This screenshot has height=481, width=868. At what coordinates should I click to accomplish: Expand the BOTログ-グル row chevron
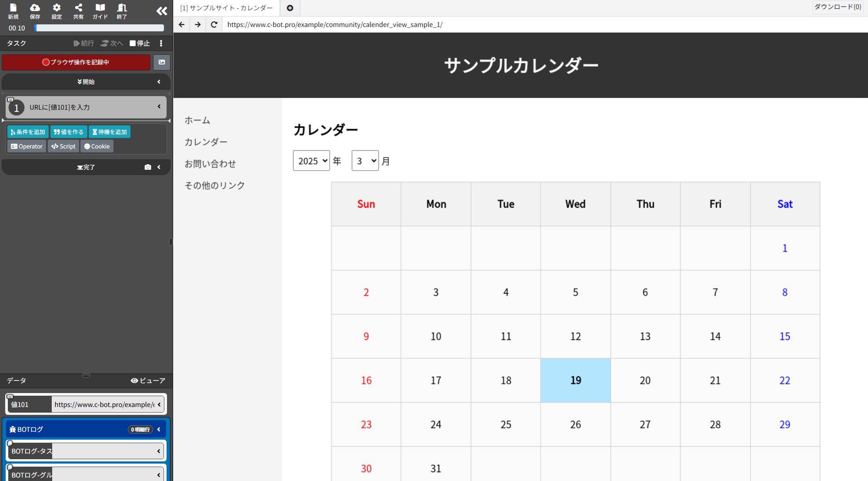click(x=159, y=475)
